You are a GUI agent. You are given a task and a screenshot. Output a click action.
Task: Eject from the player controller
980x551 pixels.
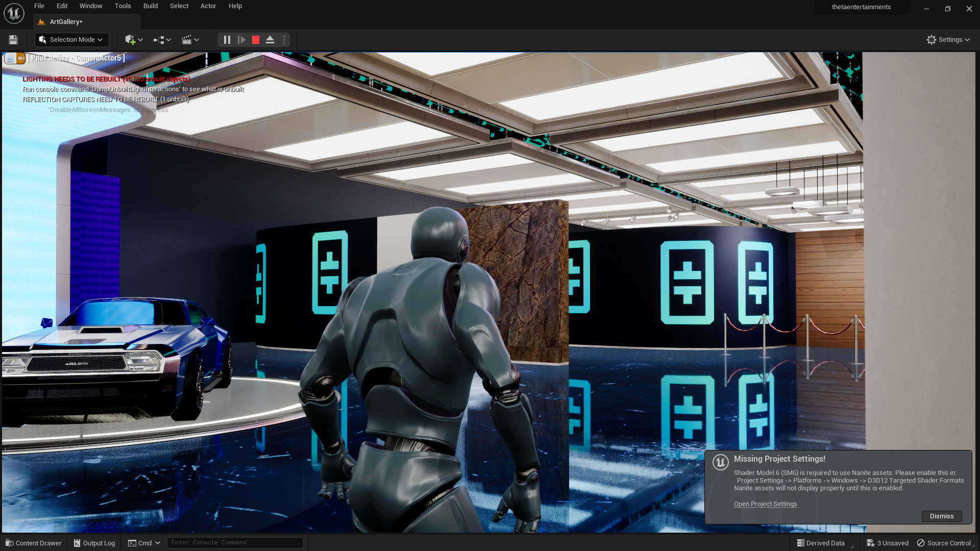click(x=270, y=40)
